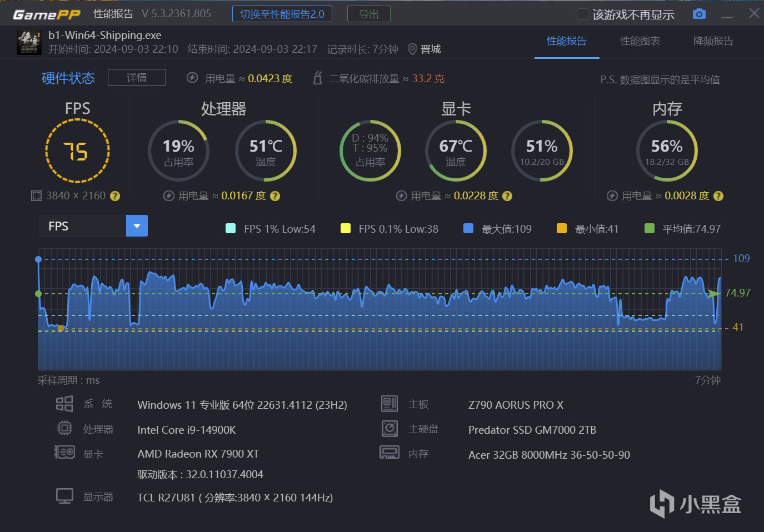Click the hard disk icon next to 主硬盘
Screen dimensions: 764x532
coord(390,428)
